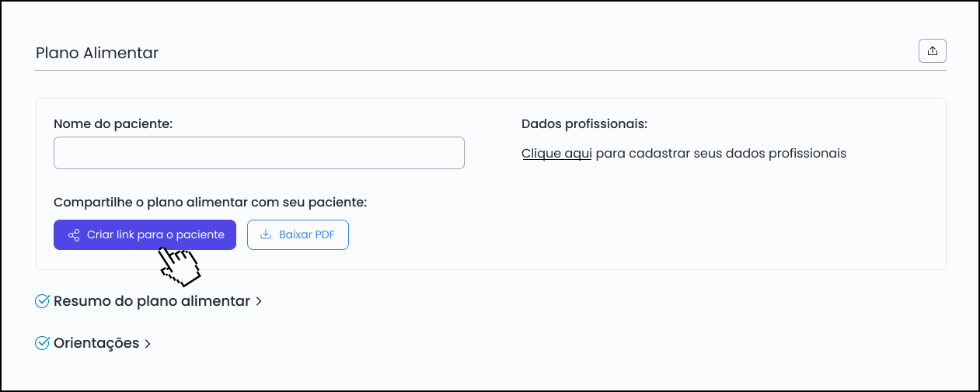The width and height of the screenshot is (980, 392).
Task: Click the export icon beside Plano Alimentar title
Action: pos(933,51)
